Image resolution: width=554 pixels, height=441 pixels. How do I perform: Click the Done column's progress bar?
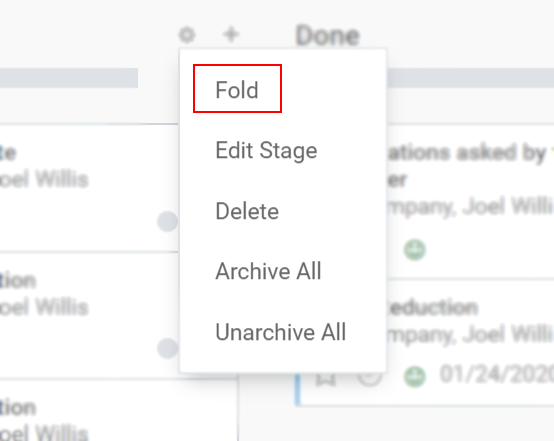pyautogui.click(x=470, y=78)
